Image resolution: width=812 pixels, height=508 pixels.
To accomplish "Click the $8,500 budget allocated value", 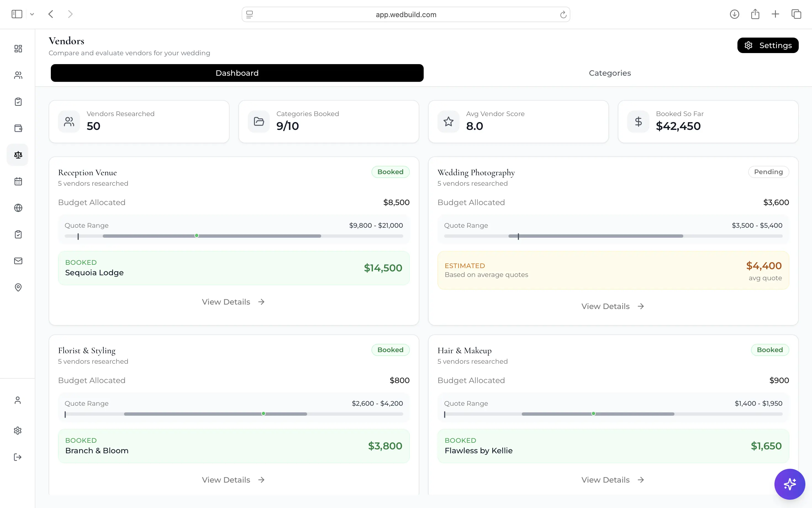I will [x=396, y=202].
